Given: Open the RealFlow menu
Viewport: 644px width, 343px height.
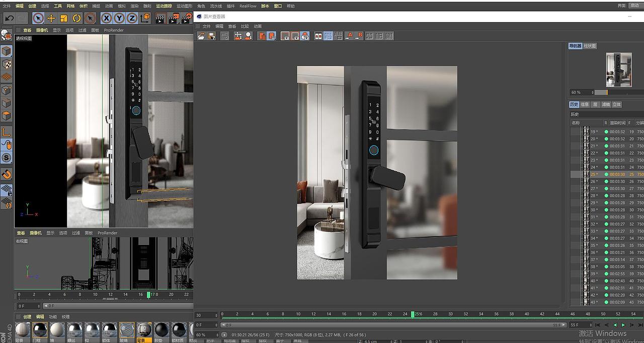Looking at the screenshot, I should coord(248,6).
